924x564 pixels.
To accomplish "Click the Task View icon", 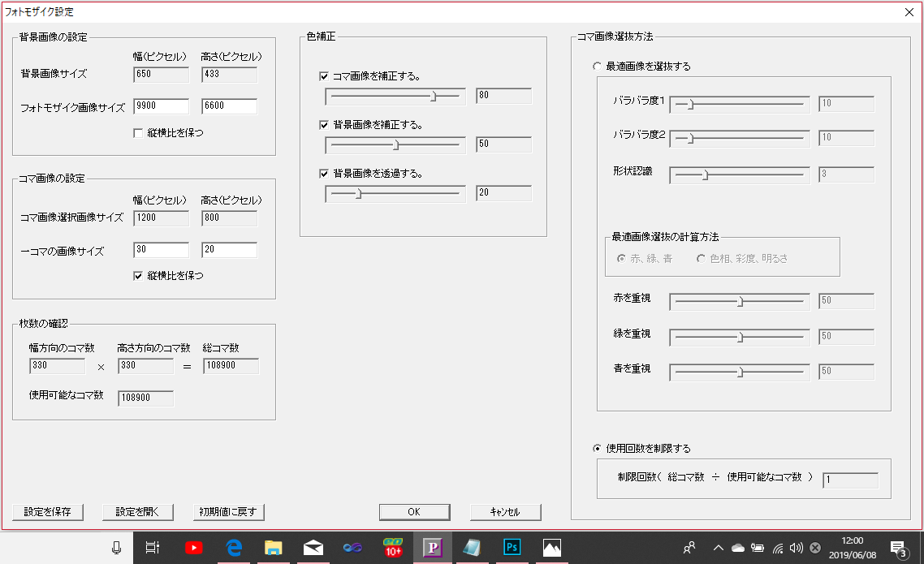I will pos(153,548).
